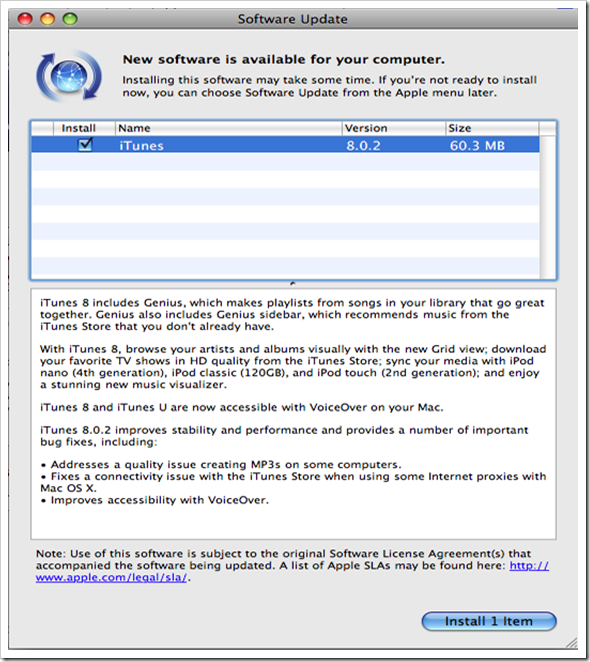Click the update list vertical scrollbar
Image resolution: width=590 pixels, height=662 pixels.
click(548, 207)
